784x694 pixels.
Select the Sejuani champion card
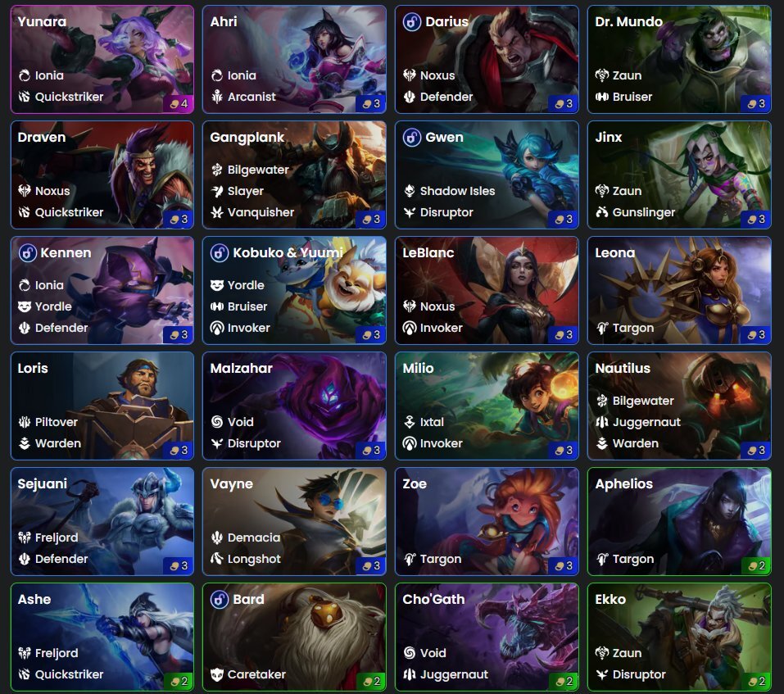click(102, 521)
